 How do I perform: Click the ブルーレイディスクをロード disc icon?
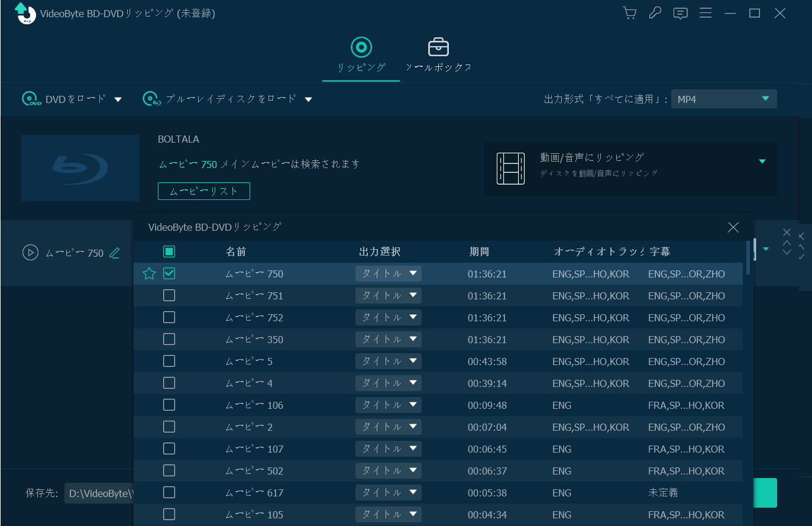149,99
